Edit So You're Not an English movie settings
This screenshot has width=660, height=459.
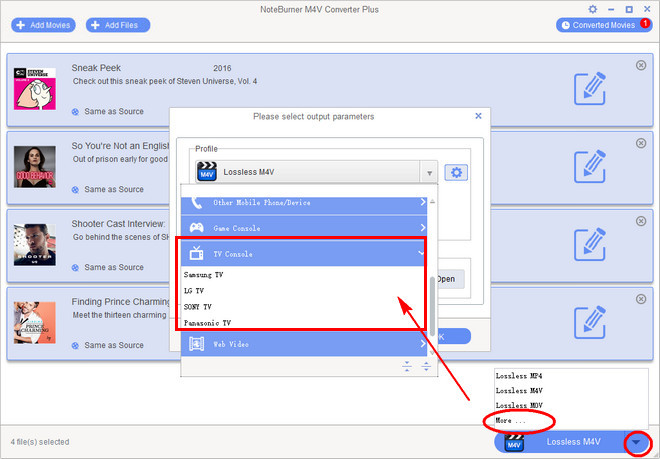[590, 167]
